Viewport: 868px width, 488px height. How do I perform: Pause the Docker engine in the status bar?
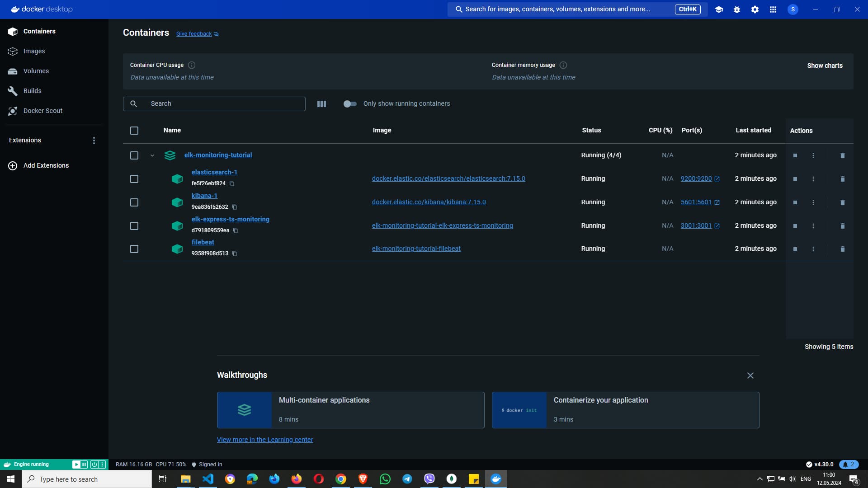[84, 464]
